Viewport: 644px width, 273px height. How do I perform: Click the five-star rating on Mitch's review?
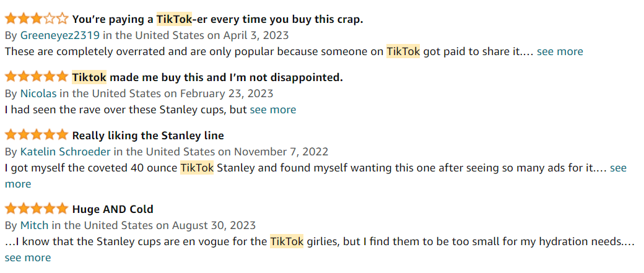point(36,209)
